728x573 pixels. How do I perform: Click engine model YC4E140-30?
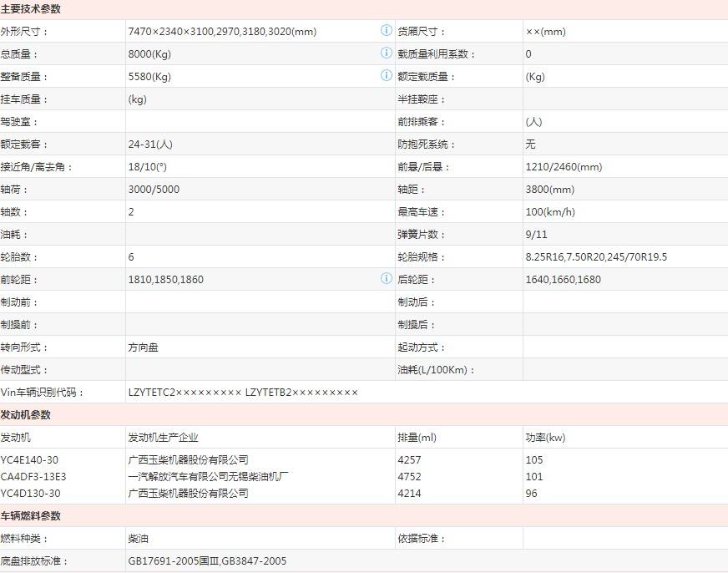tap(29, 459)
